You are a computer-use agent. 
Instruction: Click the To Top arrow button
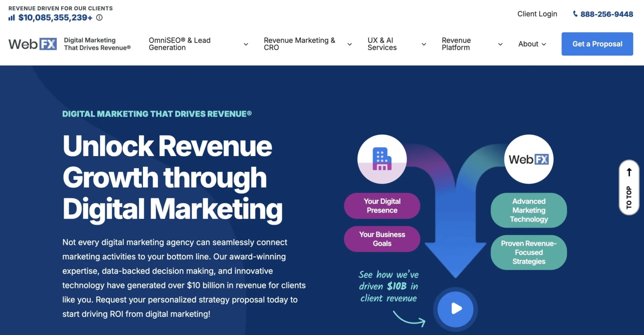[x=629, y=187]
